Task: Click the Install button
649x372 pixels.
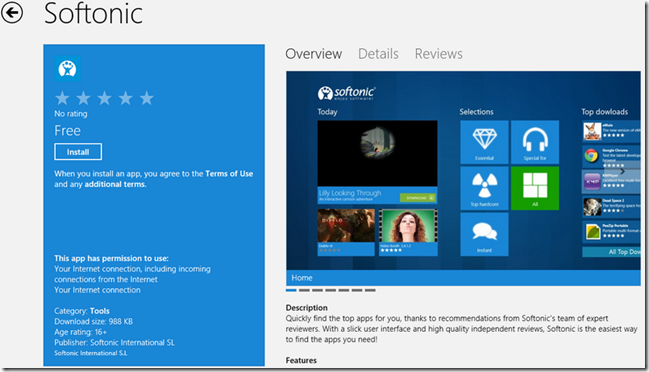Action: tap(78, 152)
